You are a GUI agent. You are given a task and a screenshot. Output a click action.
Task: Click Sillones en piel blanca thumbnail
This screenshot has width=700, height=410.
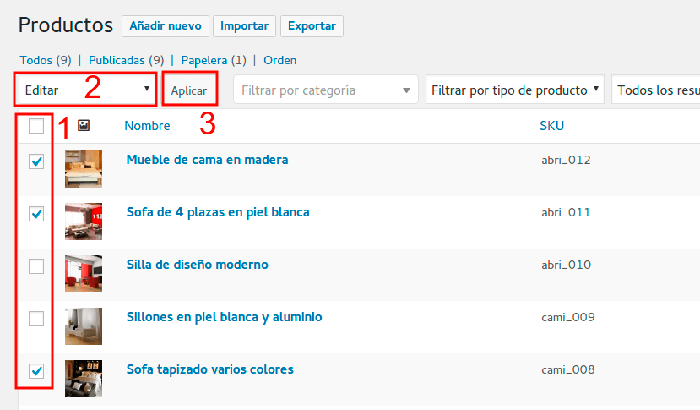[x=83, y=326]
